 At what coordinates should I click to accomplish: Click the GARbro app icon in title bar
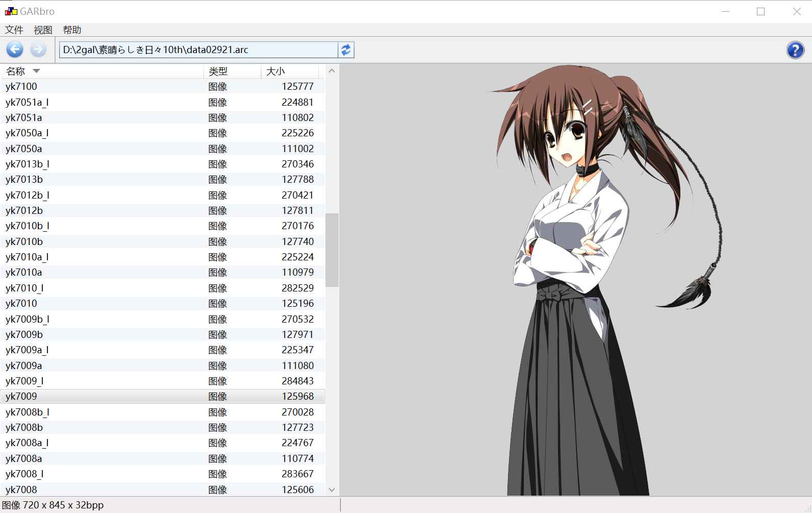[11, 11]
